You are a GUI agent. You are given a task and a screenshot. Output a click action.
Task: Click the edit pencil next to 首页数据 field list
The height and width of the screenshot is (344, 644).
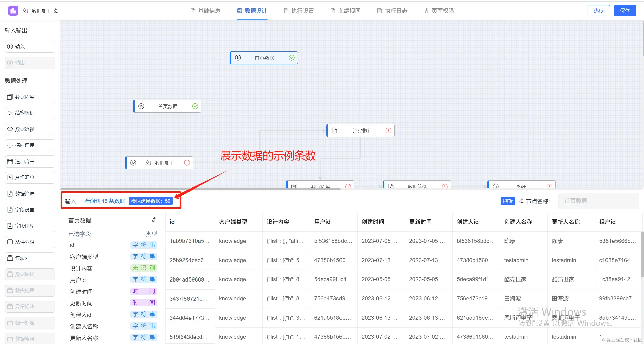pos(154,220)
